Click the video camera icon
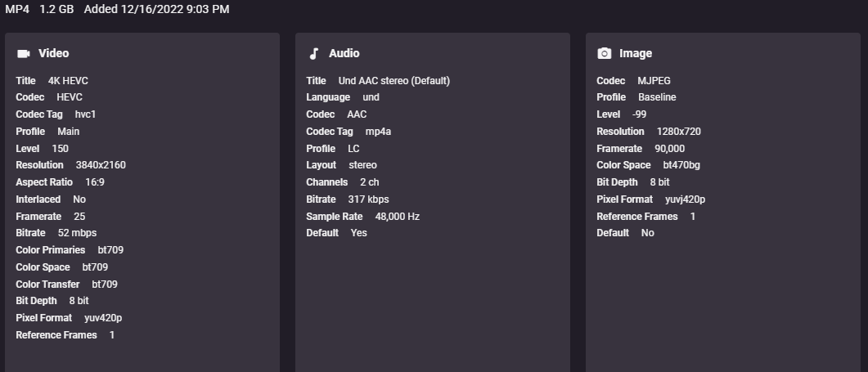The width and height of the screenshot is (868, 372). (23, 53)
